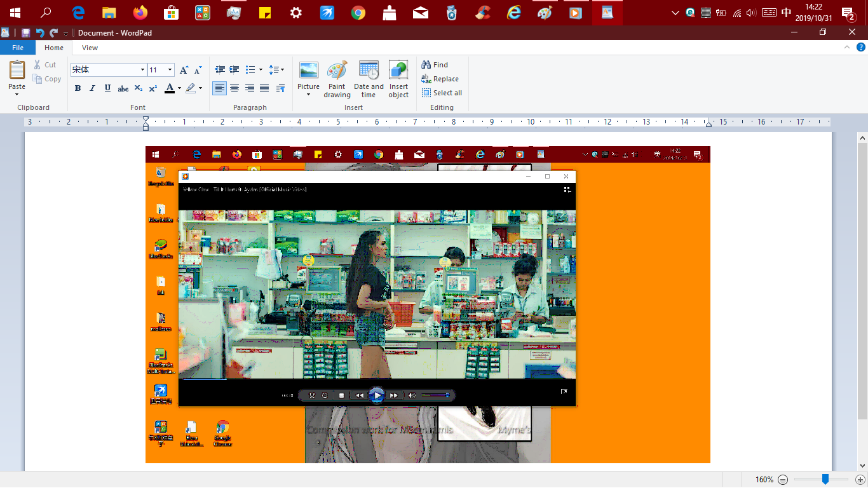Image resolution: width=868 pixels, height=488 pixels.
Task: Toggle Subscript formatting
Action: click(x=139, y=88)
